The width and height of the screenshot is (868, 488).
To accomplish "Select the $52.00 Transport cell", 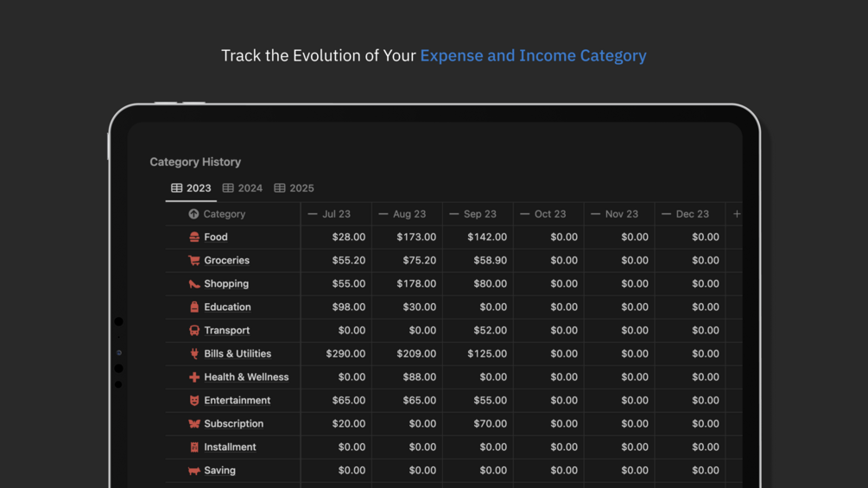I will coord(478,330).
